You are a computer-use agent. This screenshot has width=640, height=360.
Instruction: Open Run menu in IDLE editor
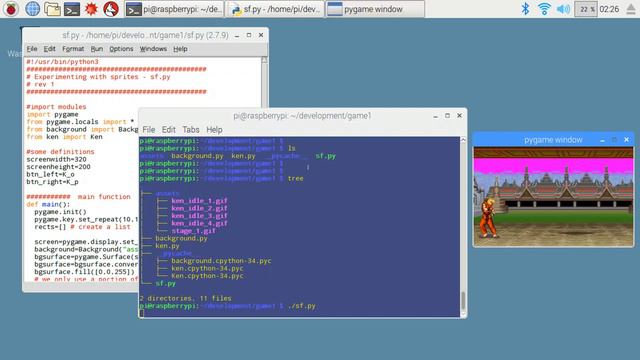pyautogui.click(x=97, y=49)
